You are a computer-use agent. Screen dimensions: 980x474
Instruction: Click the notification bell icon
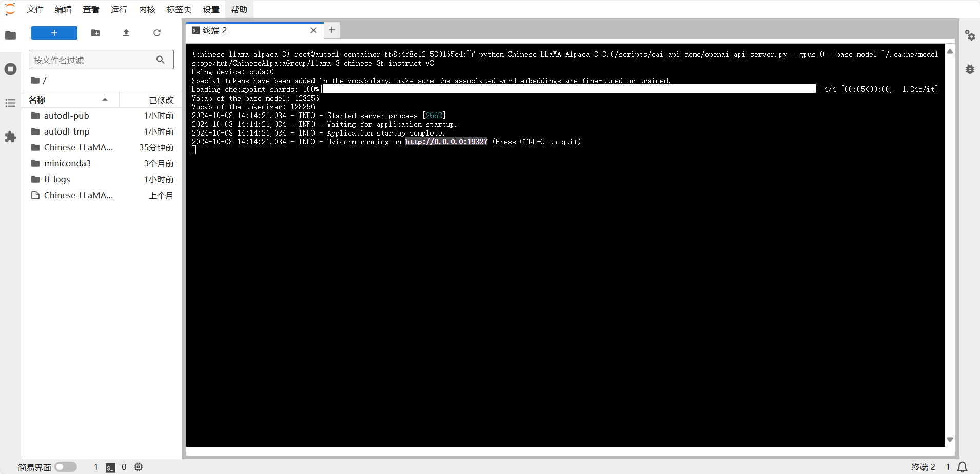(963, 467)
